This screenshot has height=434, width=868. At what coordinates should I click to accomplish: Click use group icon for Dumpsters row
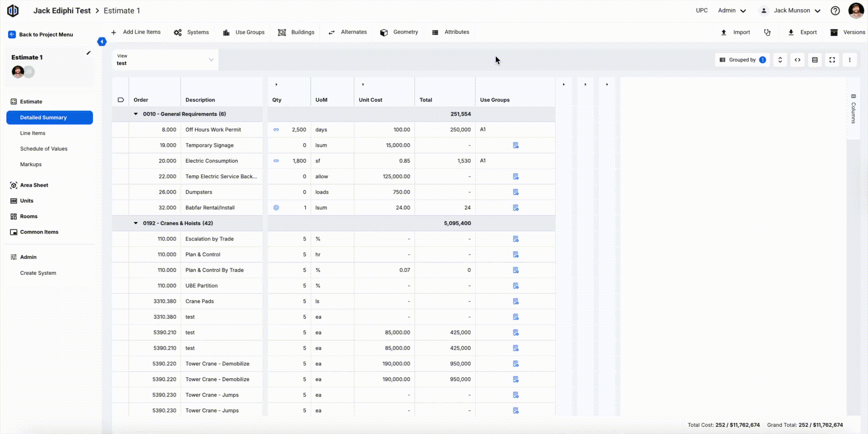pos(516,192)
